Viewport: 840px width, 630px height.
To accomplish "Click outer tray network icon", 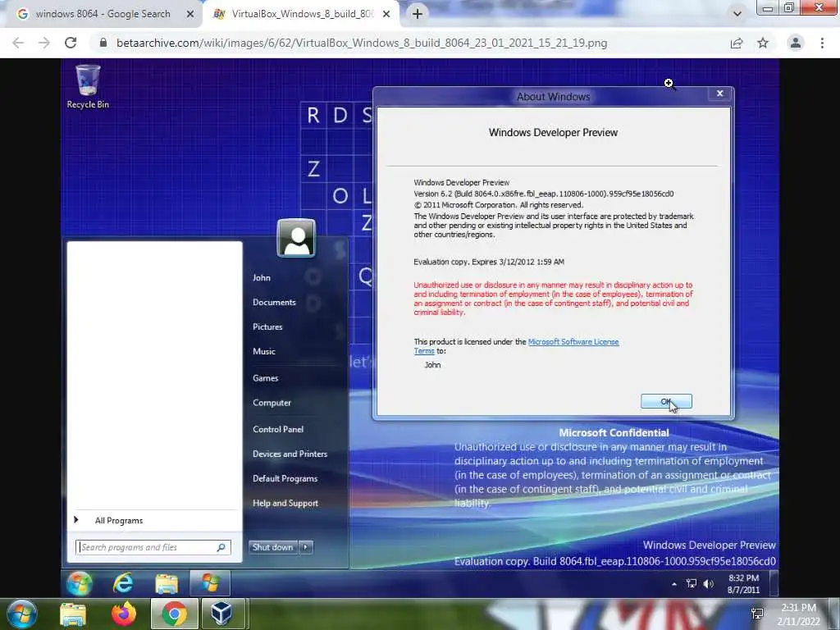I will (x=757, y=614).
